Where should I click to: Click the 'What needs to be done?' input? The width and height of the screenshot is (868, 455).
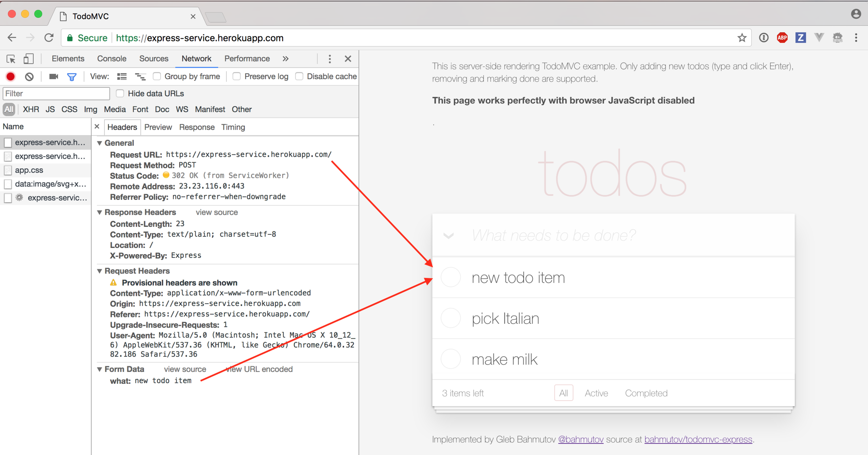pos(553,235)
